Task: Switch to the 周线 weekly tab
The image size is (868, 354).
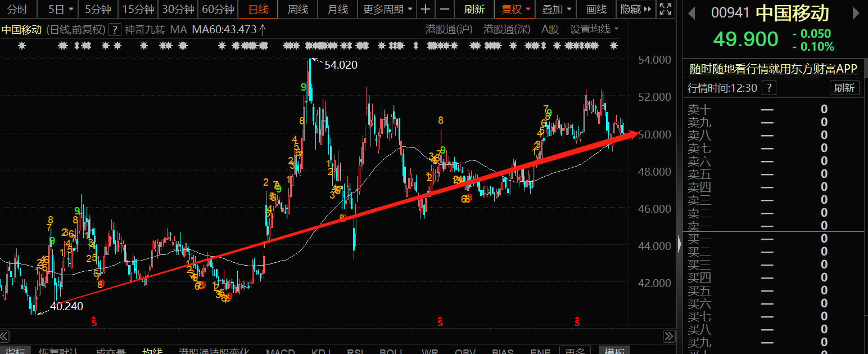Action: [297, 10]
